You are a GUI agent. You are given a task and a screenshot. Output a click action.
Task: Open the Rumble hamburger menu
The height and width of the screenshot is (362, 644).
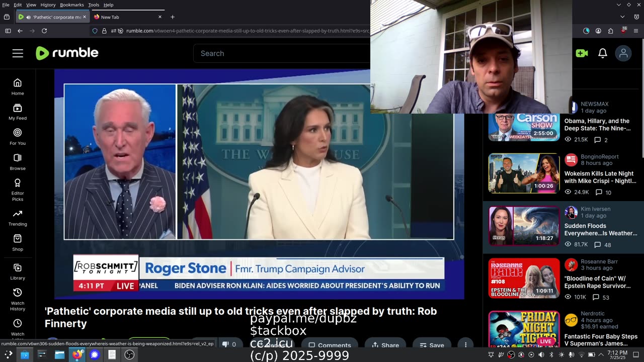tap(18, 53)
